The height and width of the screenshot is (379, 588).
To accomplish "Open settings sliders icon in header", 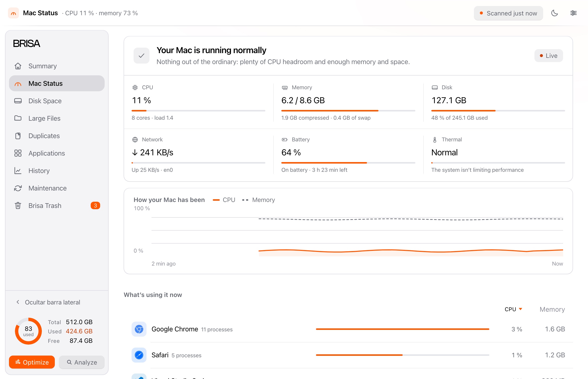I will (573, 13).
